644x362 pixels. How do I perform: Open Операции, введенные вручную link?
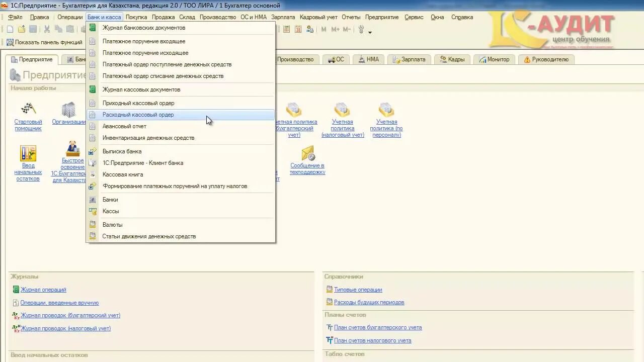click(59, 303)
